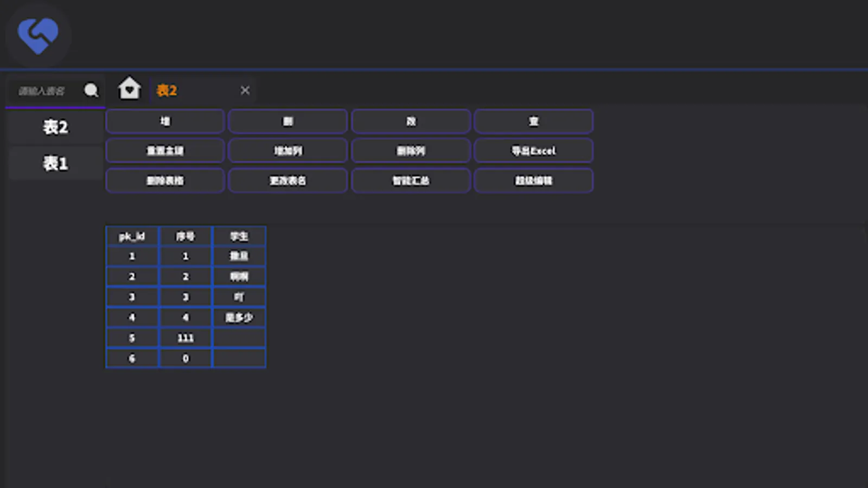Click 删除表格 to delete the table
The height and width of the screenshot is (488, 868).
pyautogui.click(x=164, y=181)
